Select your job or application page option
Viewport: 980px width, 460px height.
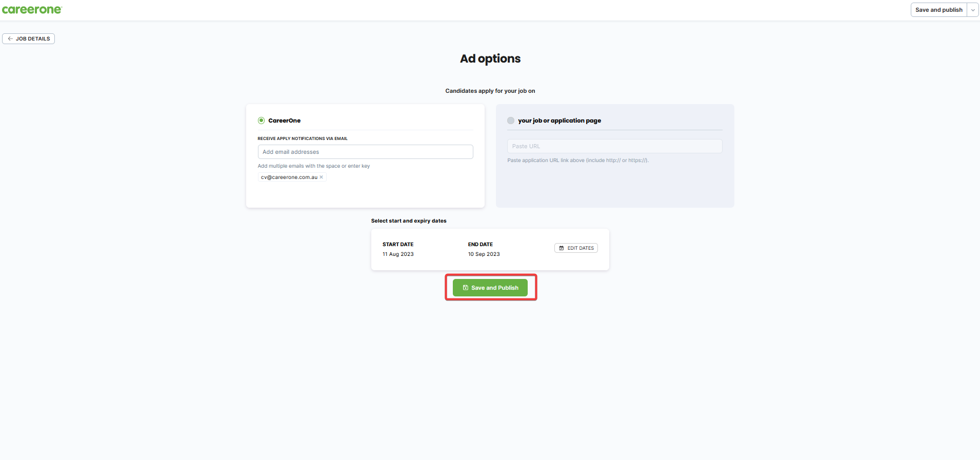[511, 121]
